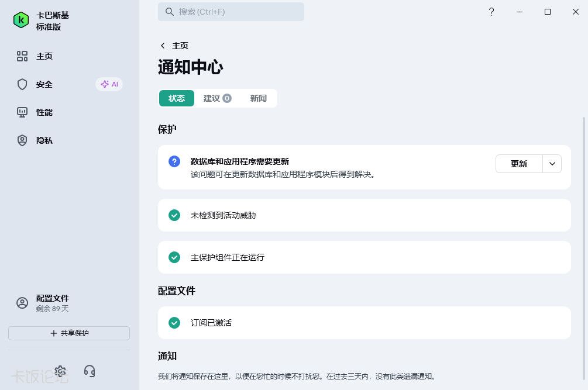
Task: Click the Kaspersky hexagon logo icon
Action: pos(21,20)
